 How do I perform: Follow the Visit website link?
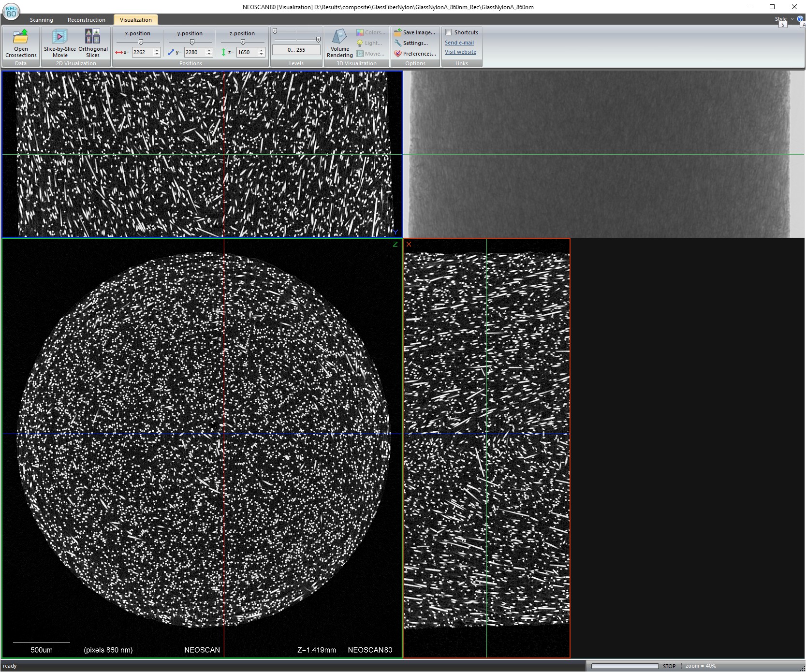460,52
